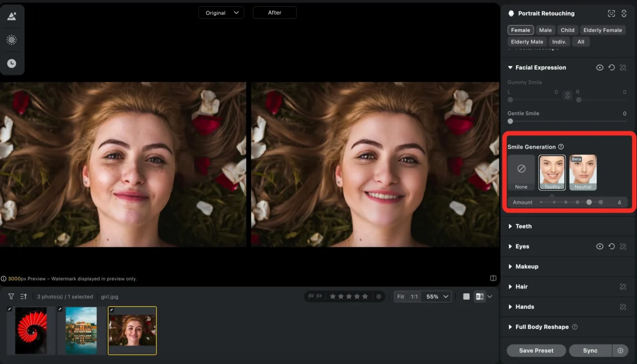Image resolution: width=637 pixels, height=364 pixels.
Task: Expand the Teeth section
Action: point(523,227)
